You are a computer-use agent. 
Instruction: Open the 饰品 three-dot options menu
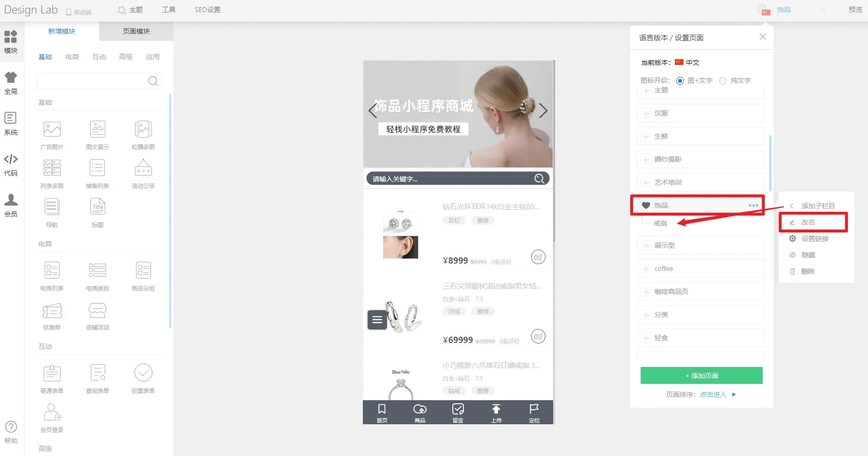tap(753, 205)
